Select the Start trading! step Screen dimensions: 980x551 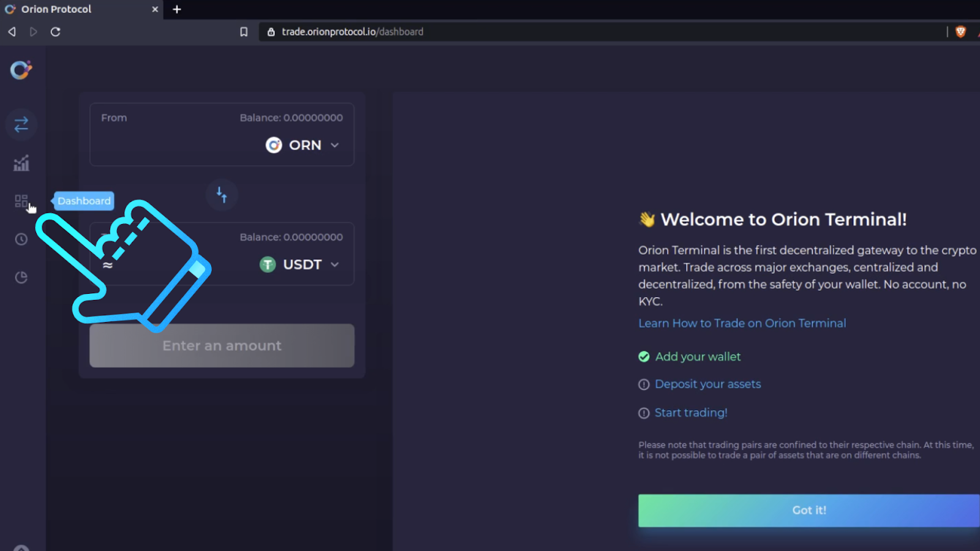pyautogui.click(x=691, y=413)
